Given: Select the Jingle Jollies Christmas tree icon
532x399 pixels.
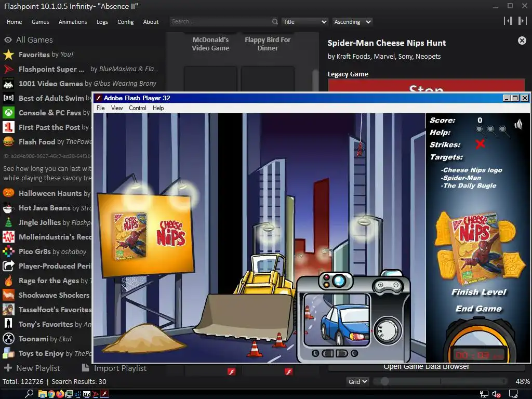Looking at the screenshot, I should click(8, 222).
